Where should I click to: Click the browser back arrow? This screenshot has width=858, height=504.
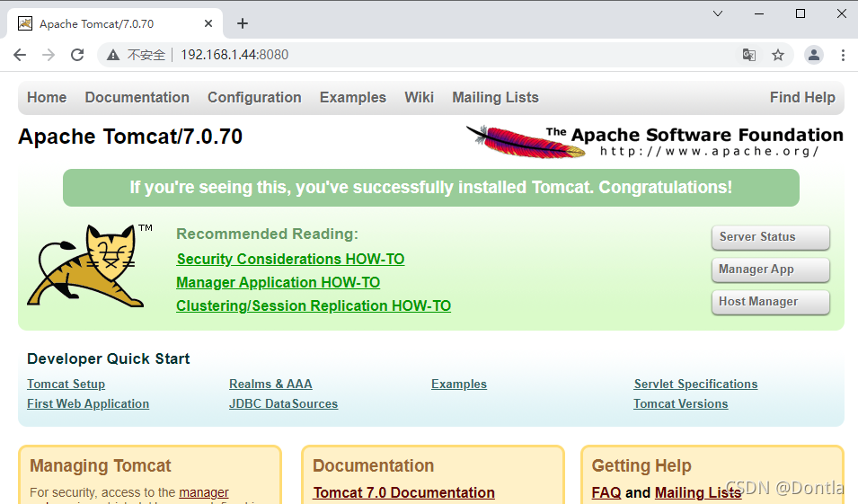coord(20,55)
